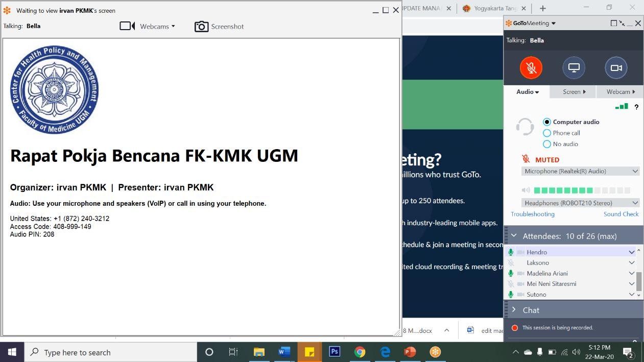The height and width of the screenshot is (362, 644).
Task: Start screen sharing with the Screen icon
Action: 573,67
